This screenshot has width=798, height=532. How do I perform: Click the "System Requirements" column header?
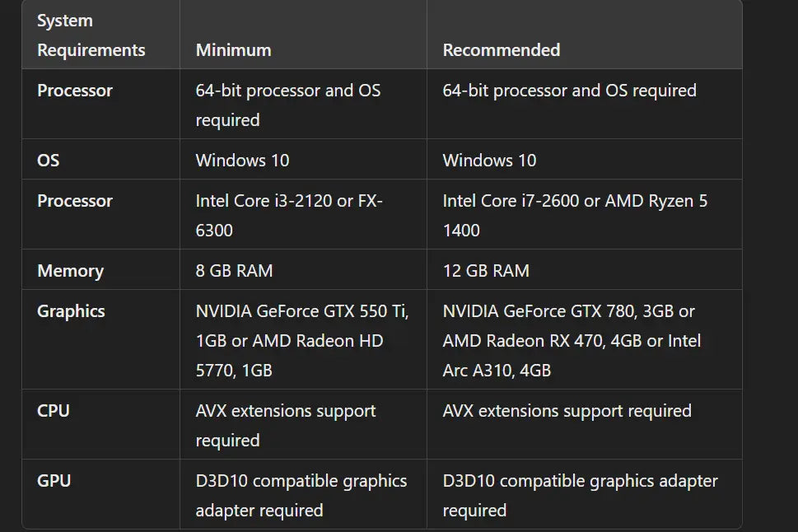[91, 35]
